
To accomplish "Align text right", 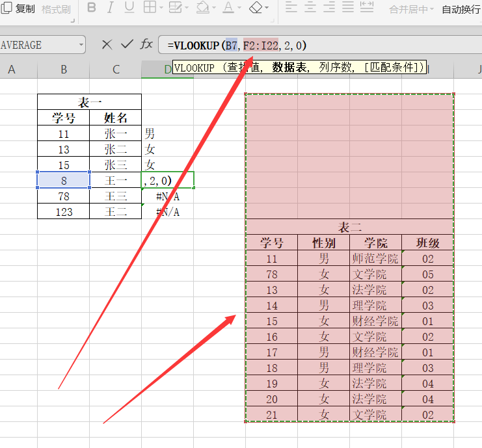I will point(329,7).
